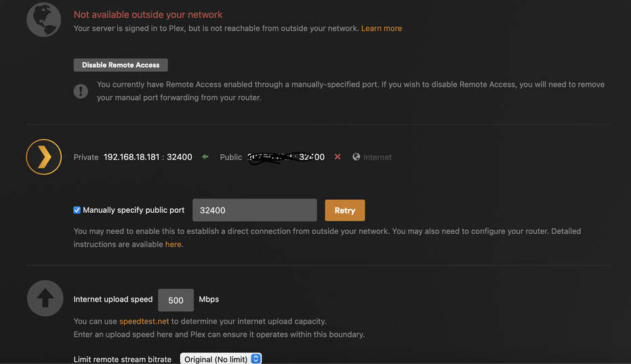Click the small globe icon beside Internet
Screen dimensions: 631x364
point(356,157)
